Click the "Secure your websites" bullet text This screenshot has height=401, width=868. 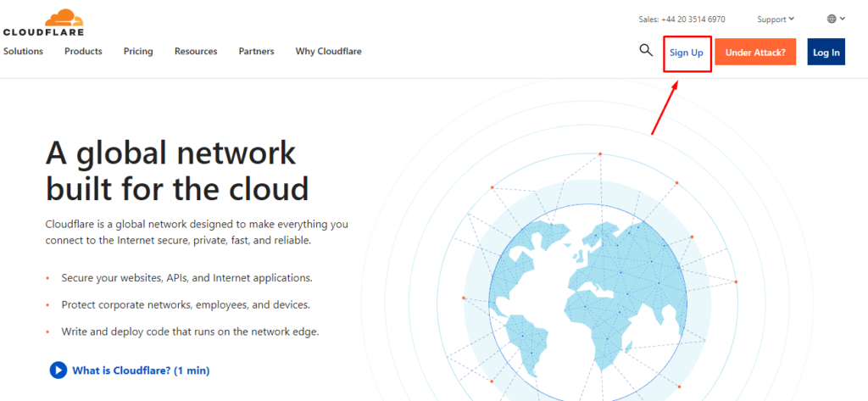pyautogui.click(x=187, y=278)
